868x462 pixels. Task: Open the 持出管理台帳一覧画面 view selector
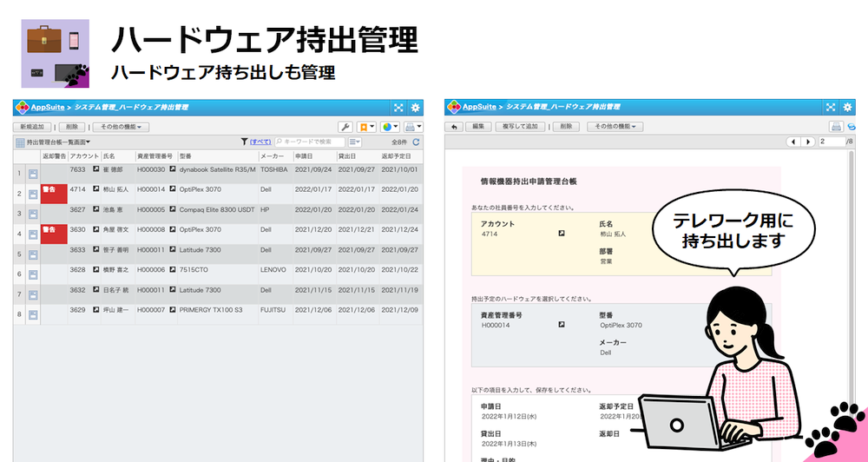[x=57, y=142]
